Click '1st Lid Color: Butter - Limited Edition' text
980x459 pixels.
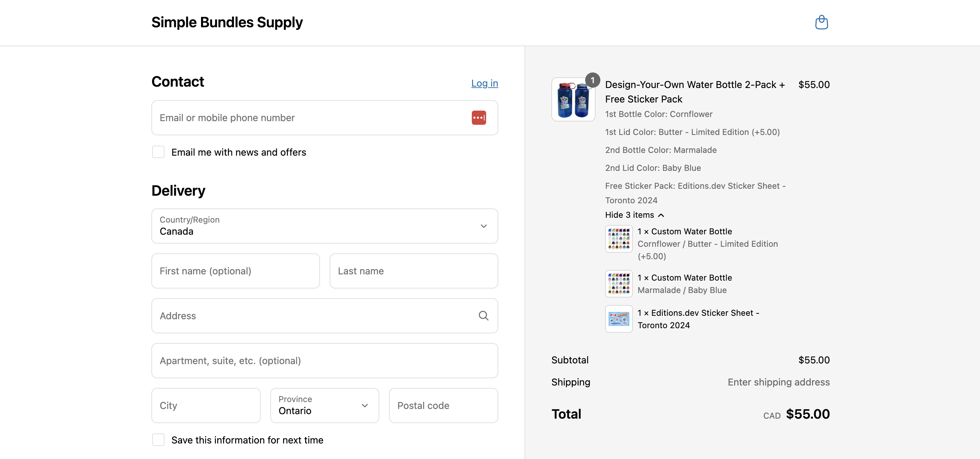click(692, 132)
